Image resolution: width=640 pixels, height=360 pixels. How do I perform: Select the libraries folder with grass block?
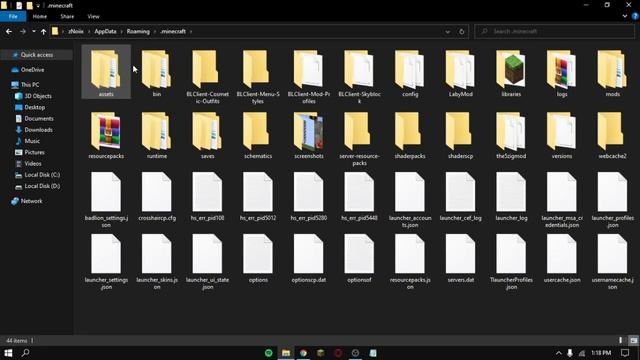click(x=511, y=73)
